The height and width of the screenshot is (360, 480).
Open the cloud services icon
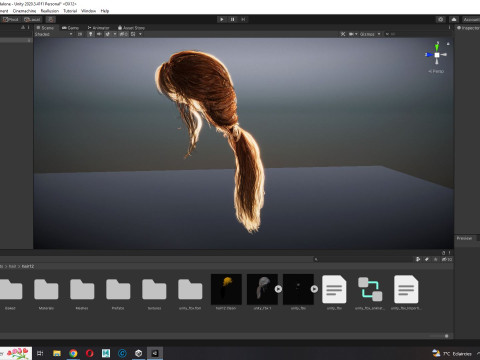click(x=454, y=19)
